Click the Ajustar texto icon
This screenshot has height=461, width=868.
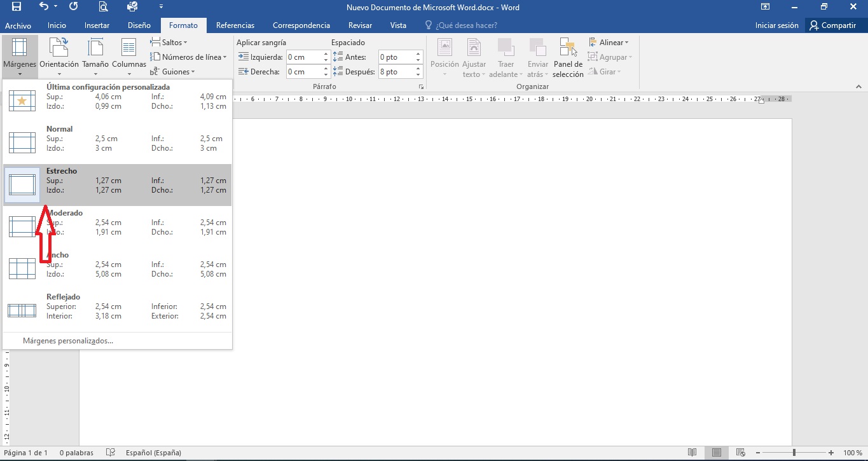tap(473, 56)
